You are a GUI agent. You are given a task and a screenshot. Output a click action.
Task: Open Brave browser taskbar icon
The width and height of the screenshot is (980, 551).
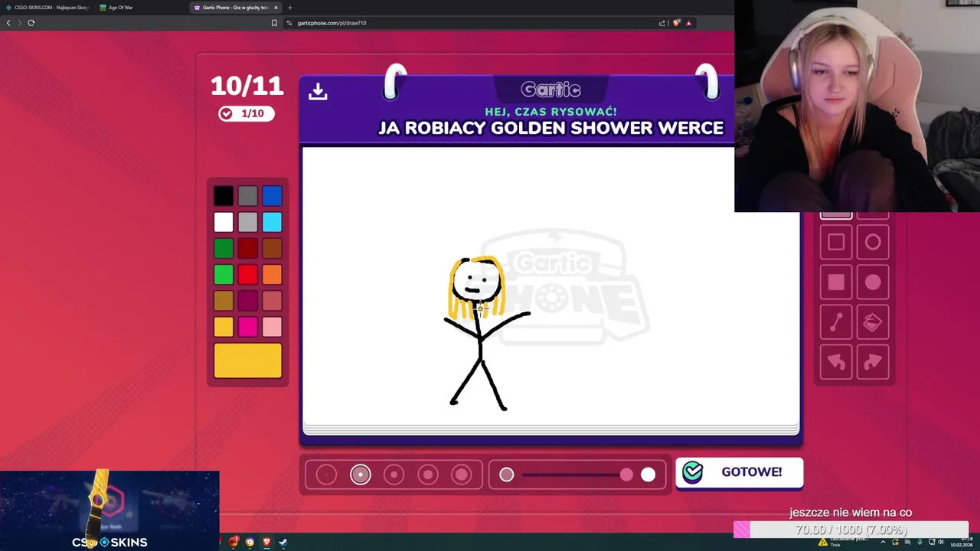[266, 542]
